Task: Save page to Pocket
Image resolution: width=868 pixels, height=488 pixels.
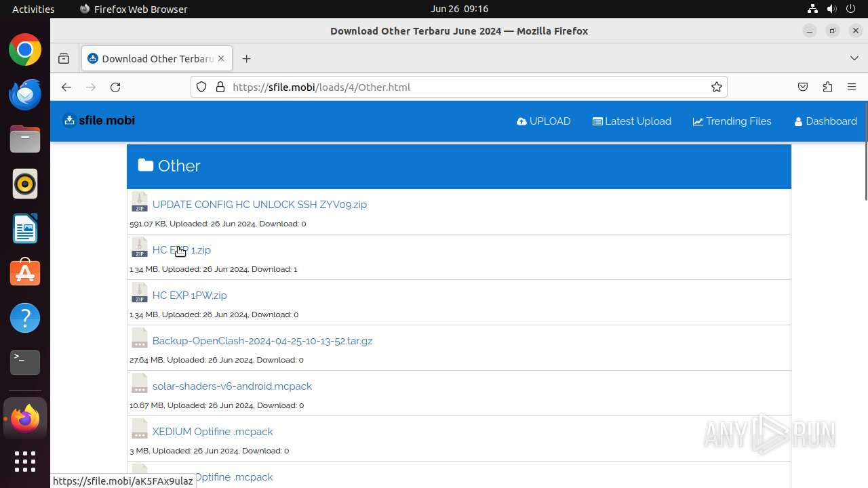Action: pos(803,87)
